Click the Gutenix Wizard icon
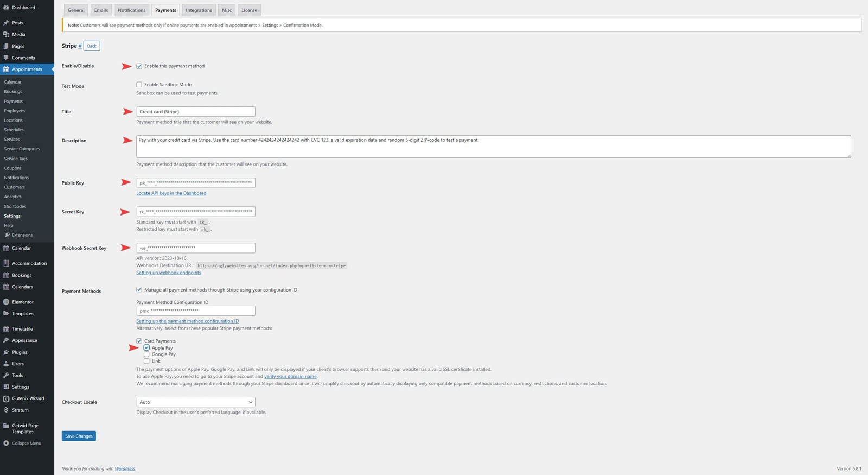868x475 pixels. pyautogui.click(x=6, y=398)
